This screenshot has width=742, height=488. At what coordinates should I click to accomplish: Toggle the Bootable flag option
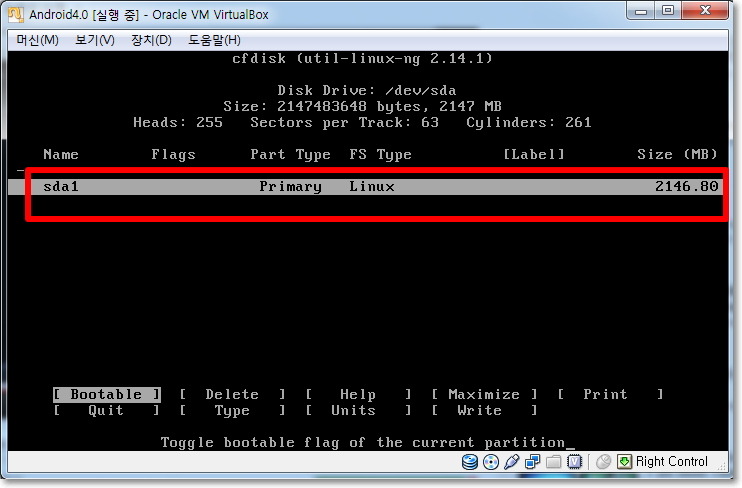click(x=106, y=395)
